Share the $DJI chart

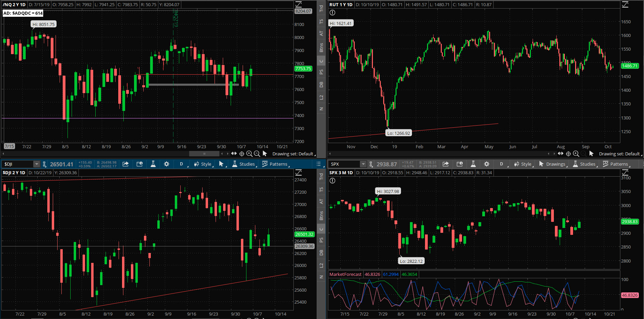tap(125, 164)
